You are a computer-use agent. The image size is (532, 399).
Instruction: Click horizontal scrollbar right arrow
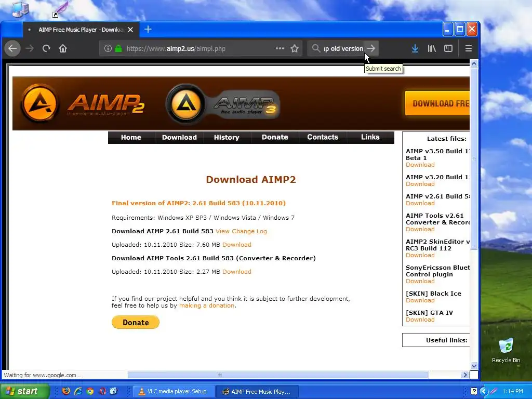(465, 375)
